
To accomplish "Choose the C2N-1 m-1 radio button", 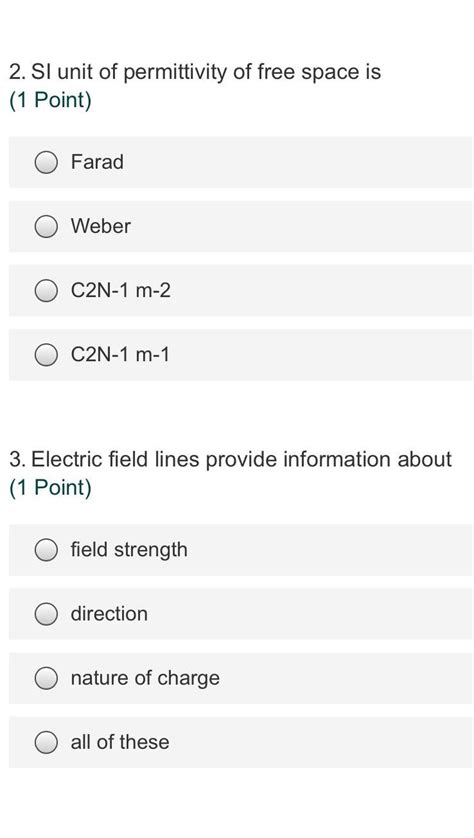I will click(x=46, y=355).
